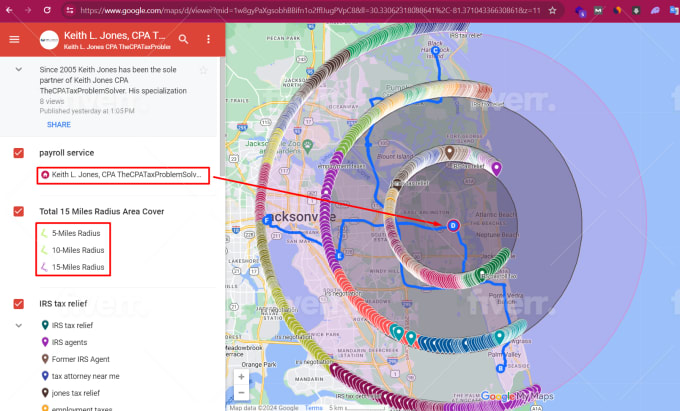
Task: Click the blue B marker near Palm Valley
Action: pos(500,369)
